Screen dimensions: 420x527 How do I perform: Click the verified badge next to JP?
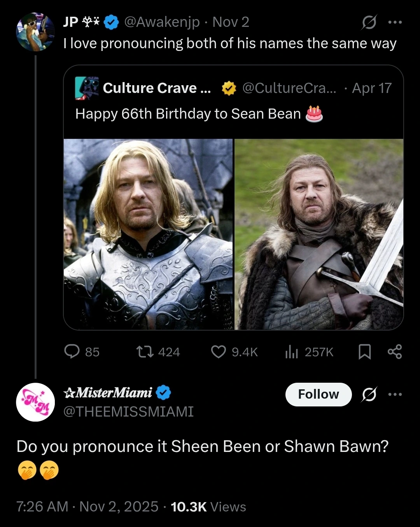pyautogui.click(x=111, y=22)
